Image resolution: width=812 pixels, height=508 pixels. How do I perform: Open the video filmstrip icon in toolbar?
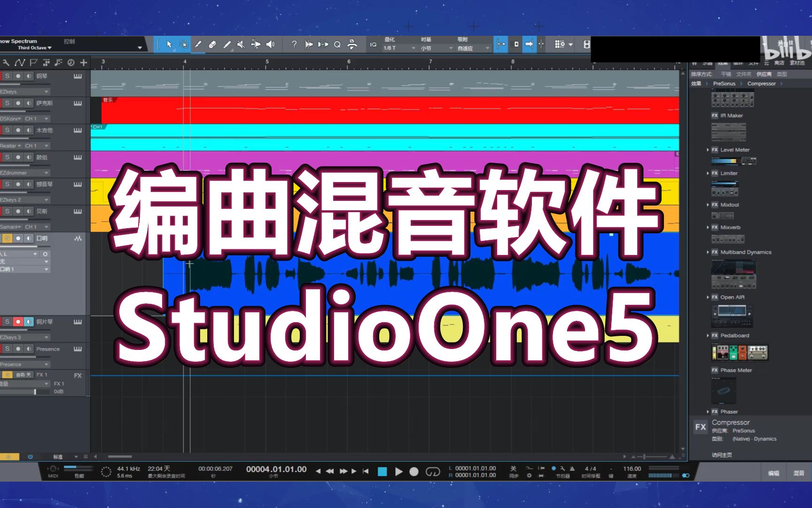click(586, 44)
